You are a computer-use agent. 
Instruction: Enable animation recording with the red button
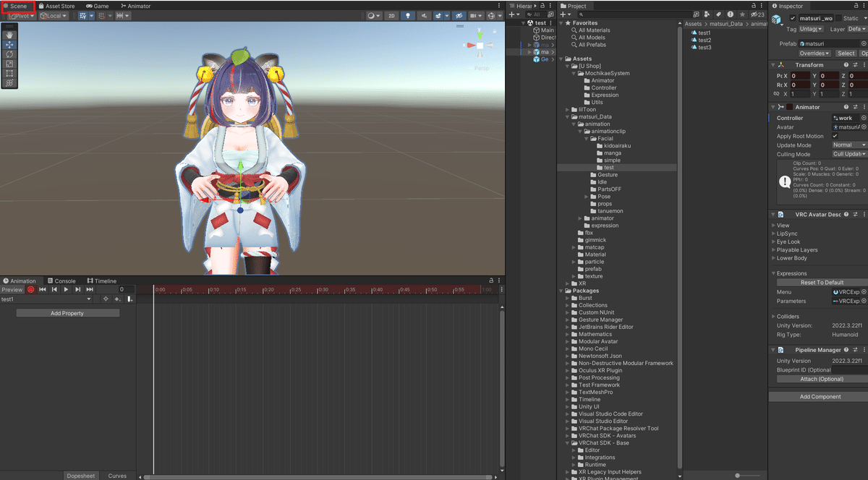tap(31, 289)
